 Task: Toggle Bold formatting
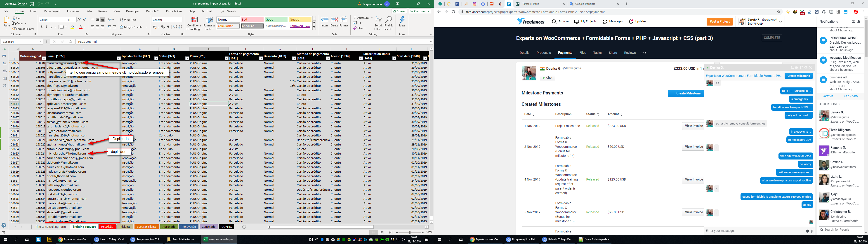click(42, 27)
